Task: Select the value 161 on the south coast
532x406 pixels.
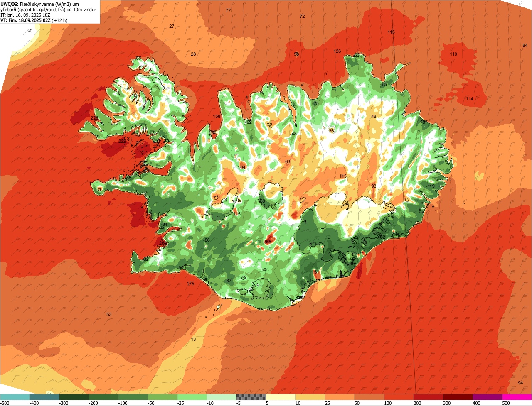Action: (315, 272)
